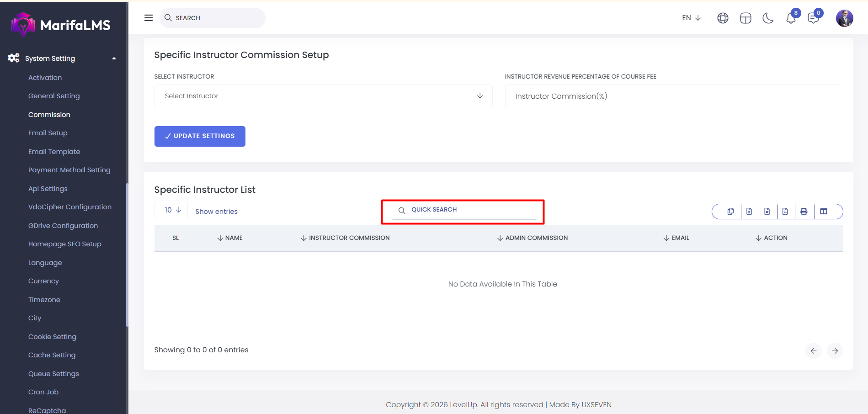Viewport: 868px width, 414px height.
Task: Click the copy table data icon
Action: click(x=730, y=212)
